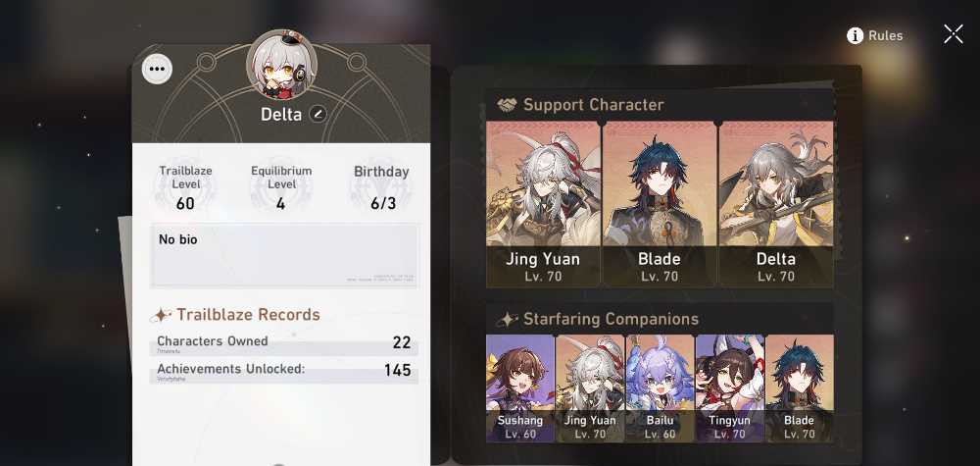Select Delta Trailblazer support character card

click(x=775, y=204)
